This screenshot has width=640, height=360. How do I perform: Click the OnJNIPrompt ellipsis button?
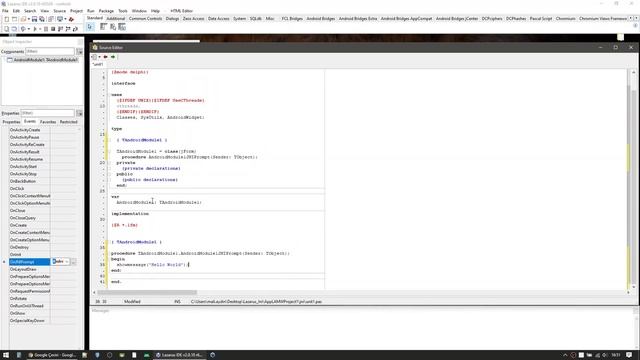[x=73, y=262]
